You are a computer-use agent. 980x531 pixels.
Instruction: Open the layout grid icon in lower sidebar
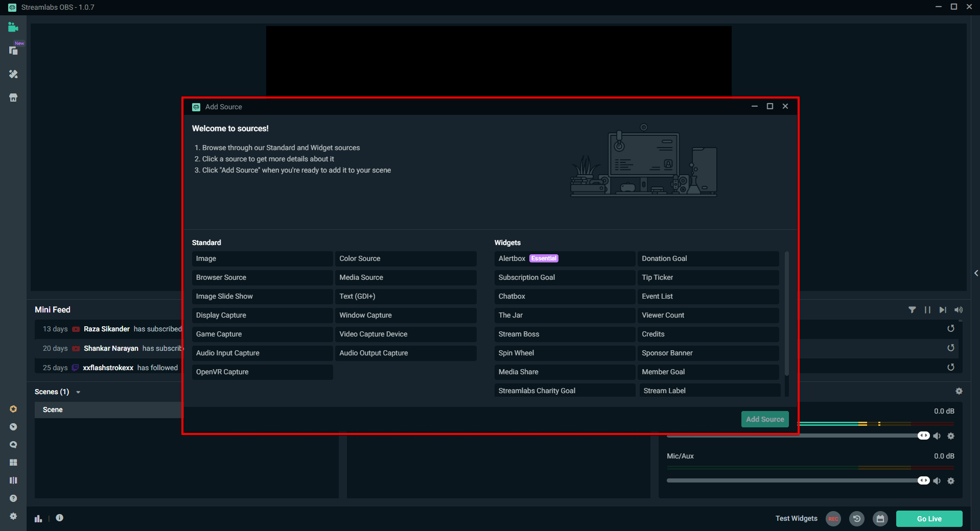13,463
